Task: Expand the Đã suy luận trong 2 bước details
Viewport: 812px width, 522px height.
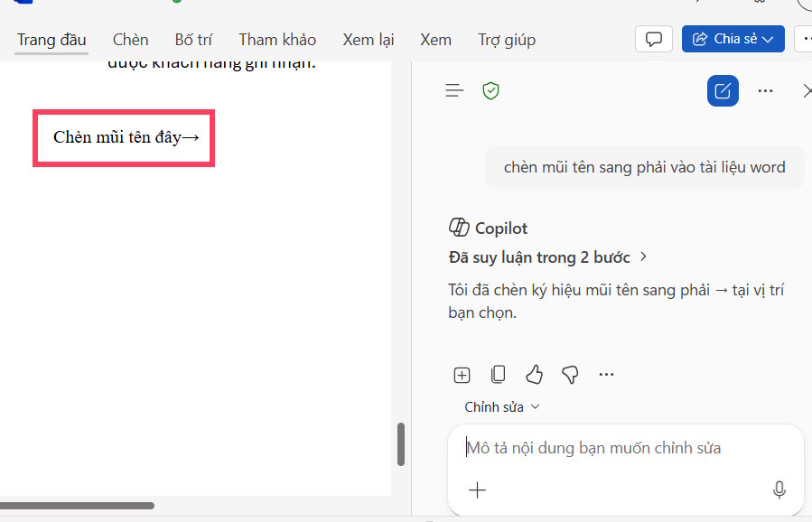Action: (x=548, y=257)
